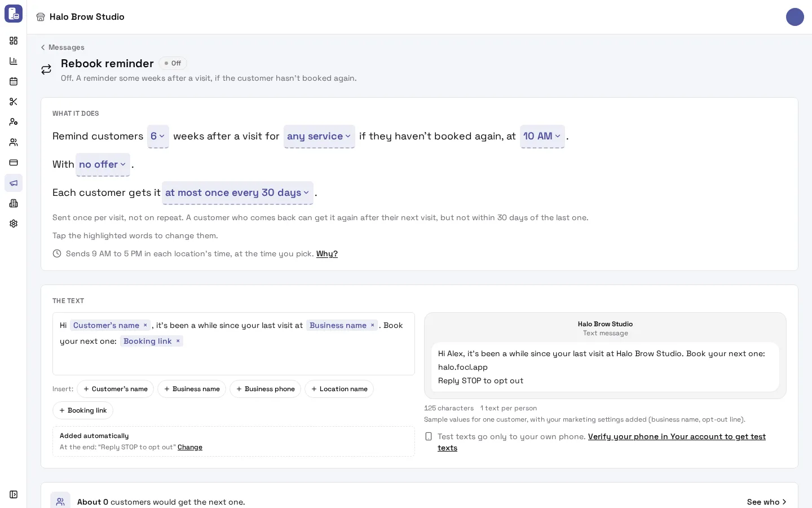Open the weeks count dropdown showing 6
Screen dimensions: 812x508
pos(158,136)
